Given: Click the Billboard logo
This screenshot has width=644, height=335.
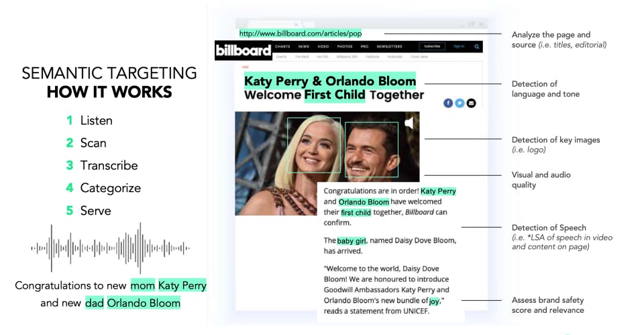Looking at the screenshot, I should (243, 50).
